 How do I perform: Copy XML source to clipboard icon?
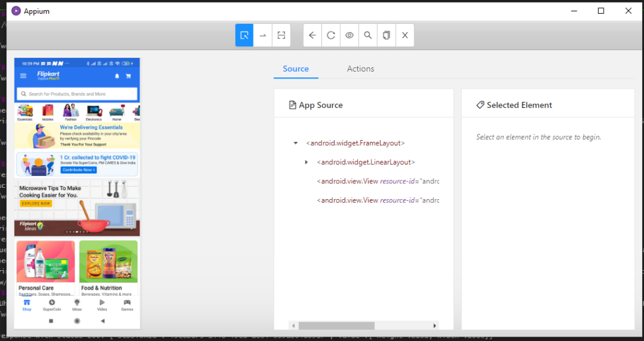(386, 35)
